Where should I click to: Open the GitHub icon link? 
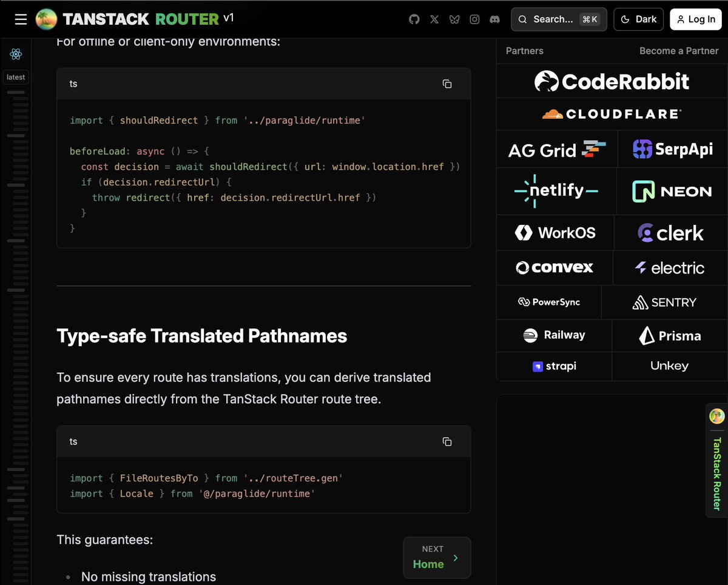click(x=414, y=19)
